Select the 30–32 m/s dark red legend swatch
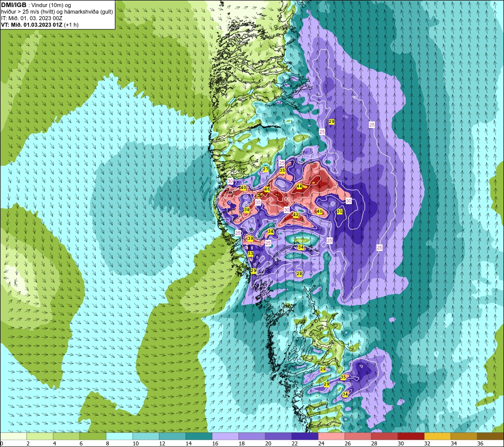 (x=411, y=436)
